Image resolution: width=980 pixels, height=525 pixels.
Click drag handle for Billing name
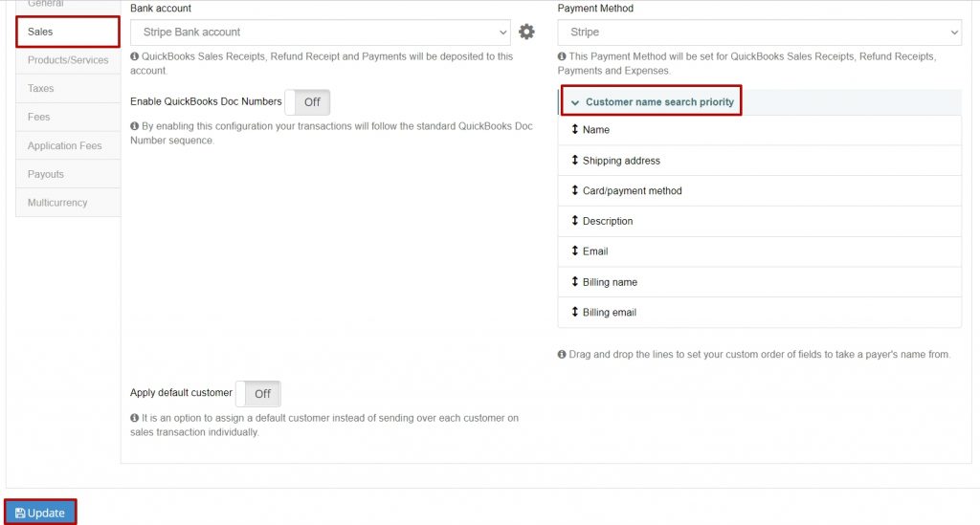click(x=574, y=281)
